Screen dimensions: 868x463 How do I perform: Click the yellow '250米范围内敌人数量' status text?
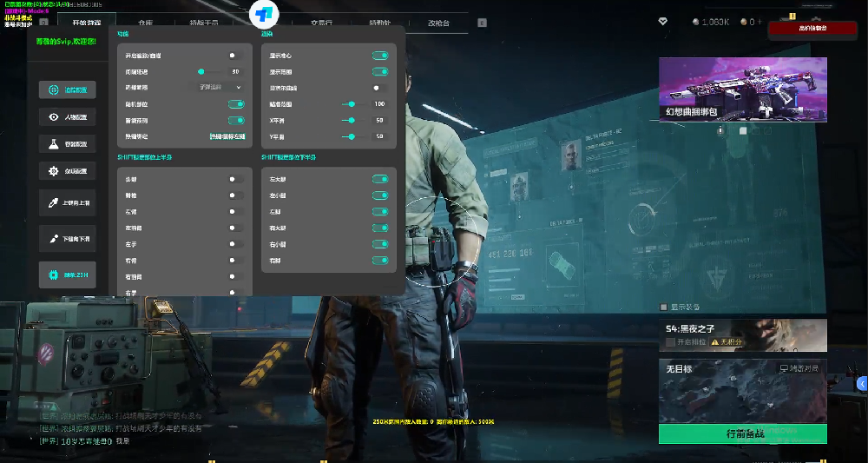(433, 421)
